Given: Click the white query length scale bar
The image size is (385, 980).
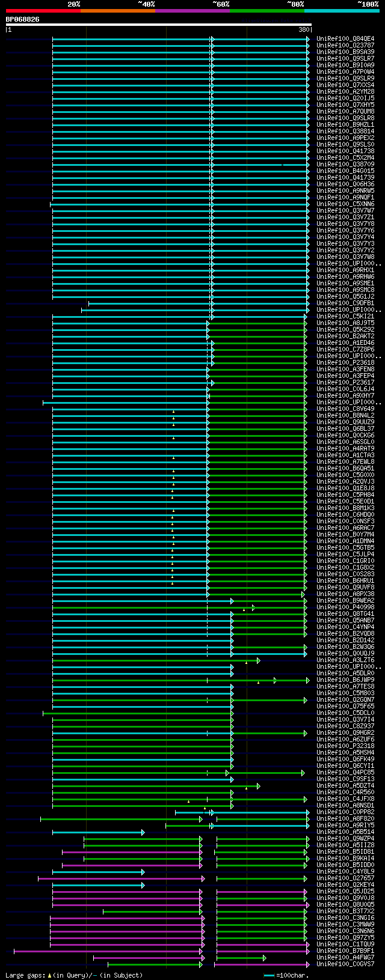Looking at the screenshot, I should (159, 25).
